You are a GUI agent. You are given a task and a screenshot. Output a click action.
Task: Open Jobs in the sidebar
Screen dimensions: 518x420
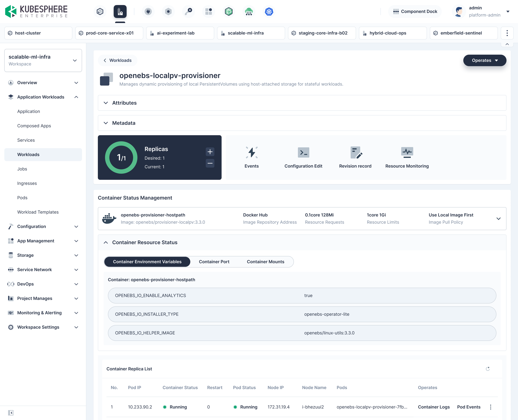pyautogui.click(x=22, y=169)
